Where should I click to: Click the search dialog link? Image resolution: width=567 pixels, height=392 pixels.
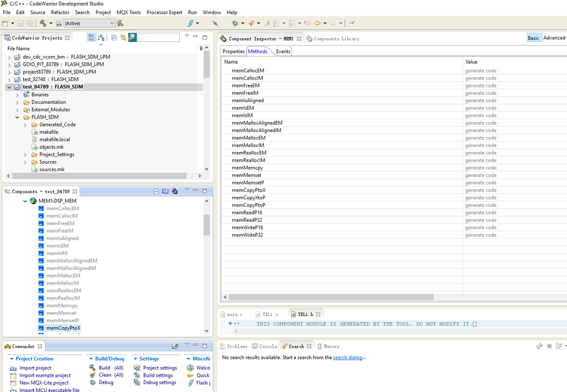(x=347, y=357)
